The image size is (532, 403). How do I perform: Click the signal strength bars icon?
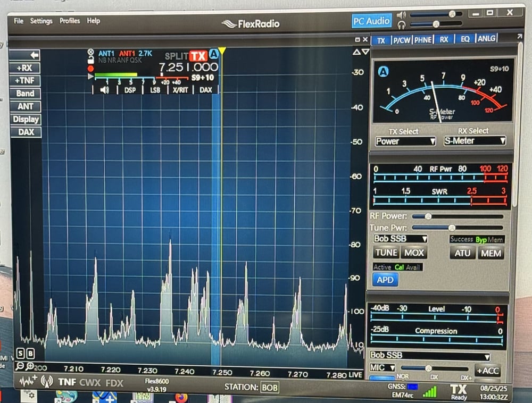[430, 392]
